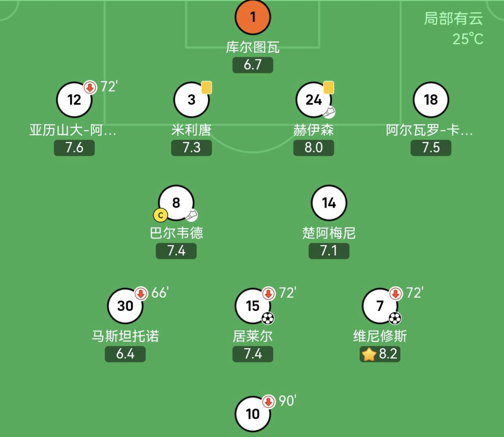Screen dimensions: 504x437
Task: Select player name 居莱尔
Action: click(x=252, y=336)
